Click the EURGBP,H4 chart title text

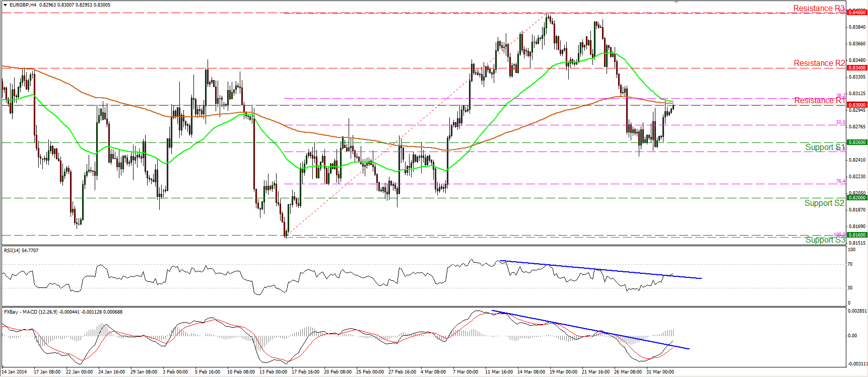click(22, 5)
